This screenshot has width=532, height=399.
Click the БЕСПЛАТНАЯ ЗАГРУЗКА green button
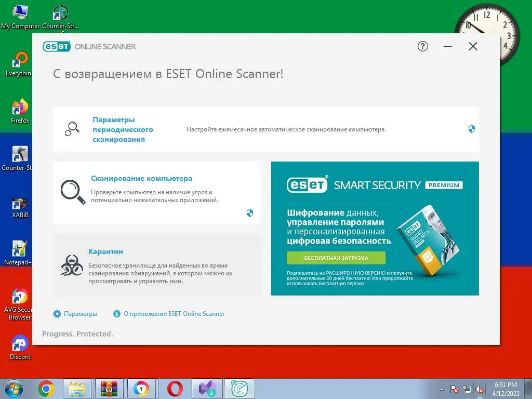click(x=336, y=258)
